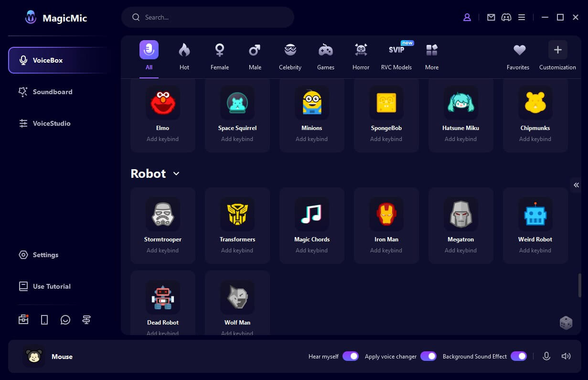
Task: Add keybind for Iron Man
Action: point(386,250)
